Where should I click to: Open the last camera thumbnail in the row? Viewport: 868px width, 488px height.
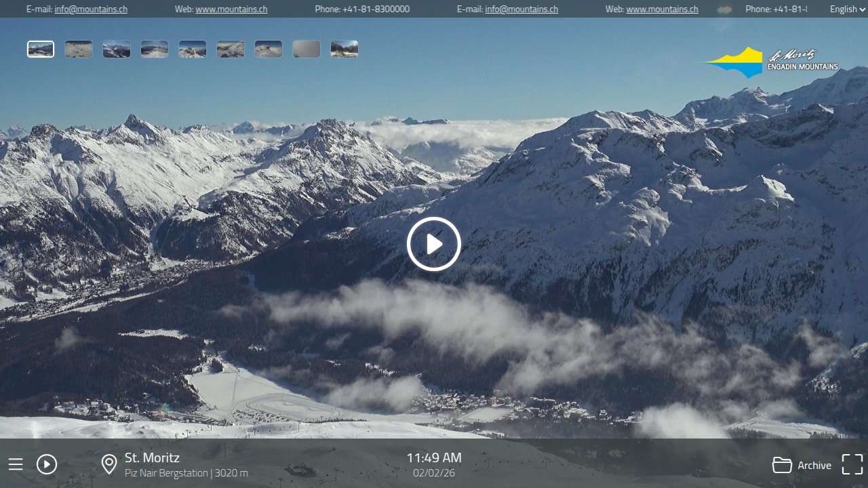click(344, 49)
